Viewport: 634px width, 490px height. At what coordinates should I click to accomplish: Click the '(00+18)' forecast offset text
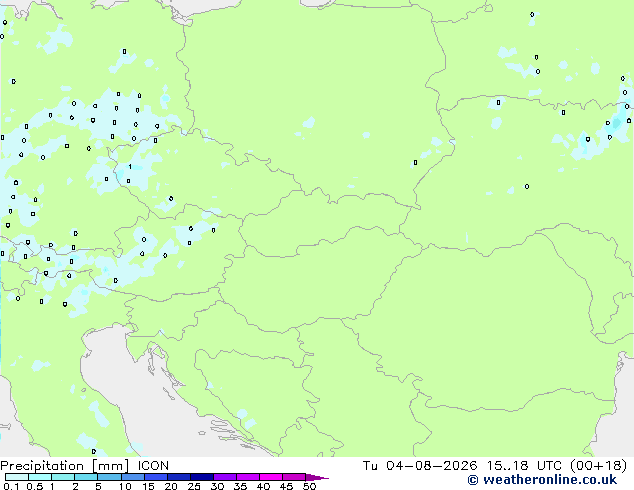pyautogui.click(x=599, y=466)
